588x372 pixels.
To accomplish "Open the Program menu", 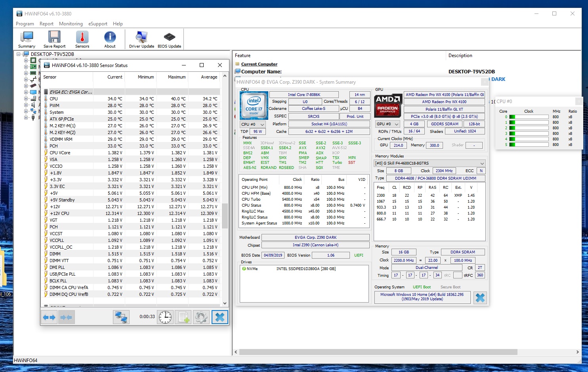I will point(25,24).
